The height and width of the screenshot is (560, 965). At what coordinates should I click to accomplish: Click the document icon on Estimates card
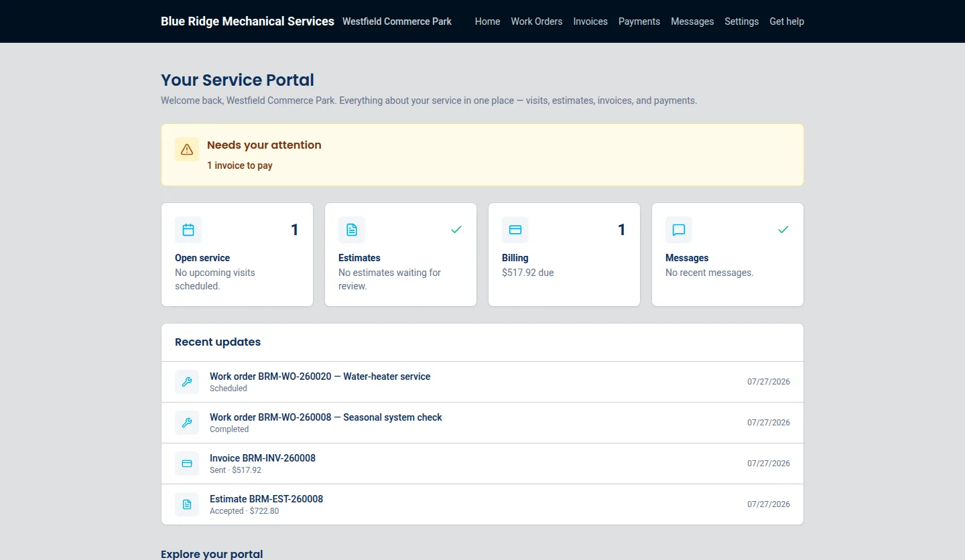point(352,230)
